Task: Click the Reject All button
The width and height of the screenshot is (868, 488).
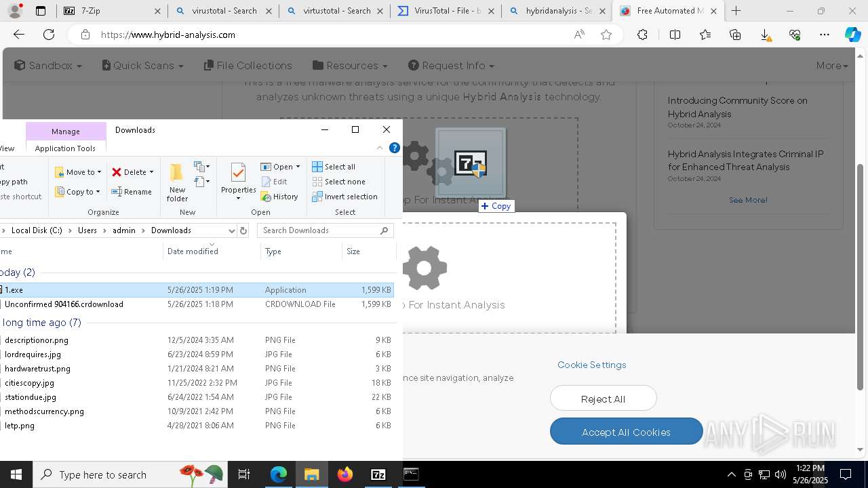Action: (603, 399)
